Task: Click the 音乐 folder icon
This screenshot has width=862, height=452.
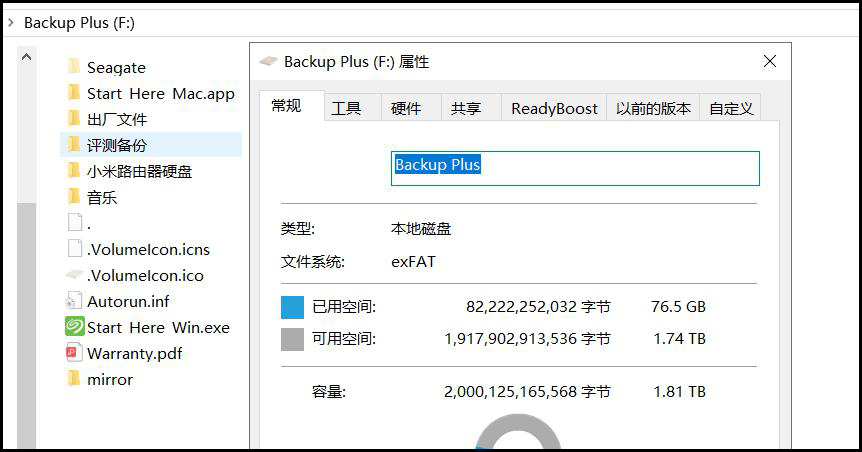Action: [x=74, y=197]
